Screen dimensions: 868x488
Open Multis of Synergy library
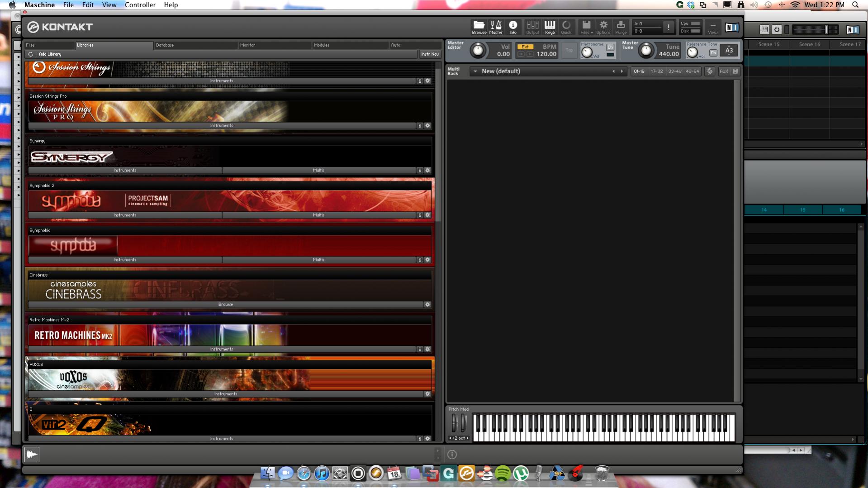click(x=318, y=171)
